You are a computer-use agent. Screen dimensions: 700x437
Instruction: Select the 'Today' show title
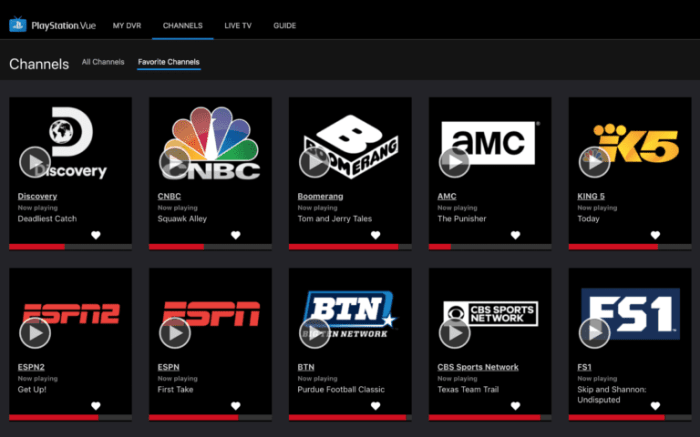pyautogui.click(x=588, y=219)
